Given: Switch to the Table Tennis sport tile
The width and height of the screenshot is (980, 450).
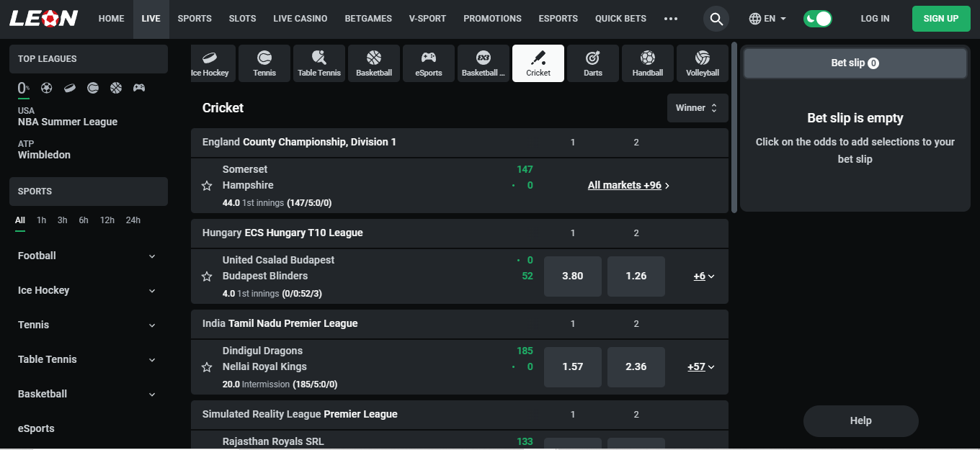Looking at the screenshot, I should click(319, 63).
